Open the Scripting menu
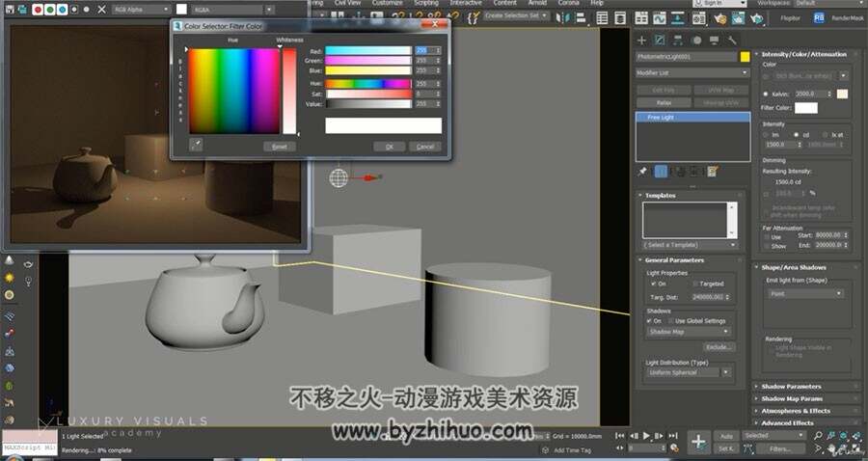Image resolution: width=868 pixels, height=461 pixels. pyautogui.click(x=426, y=3)
